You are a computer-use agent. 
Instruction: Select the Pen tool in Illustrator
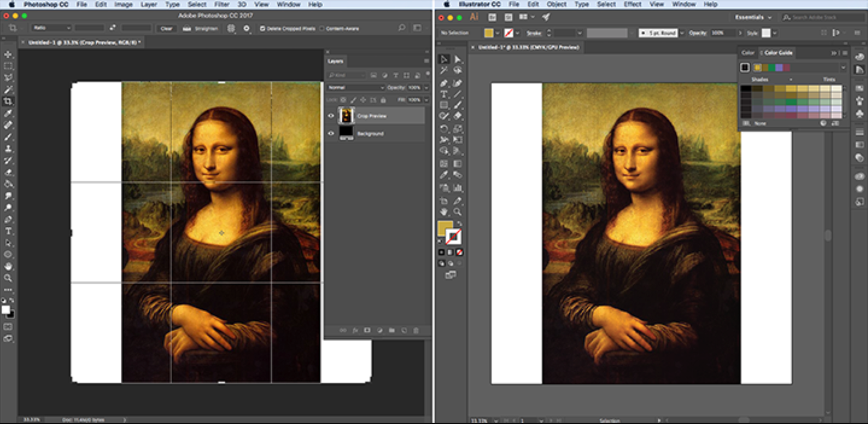[x=444, y=83]
